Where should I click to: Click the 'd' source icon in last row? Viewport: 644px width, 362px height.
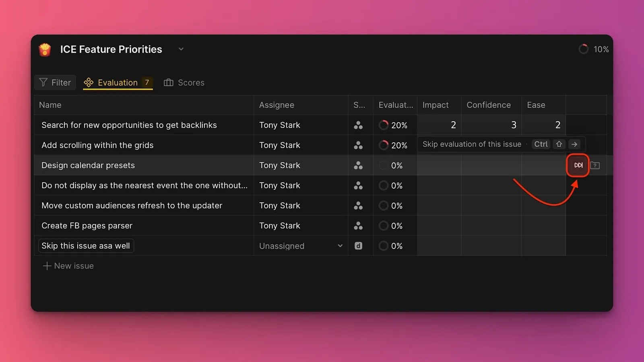pyautogui.click(x=358, y=246)
